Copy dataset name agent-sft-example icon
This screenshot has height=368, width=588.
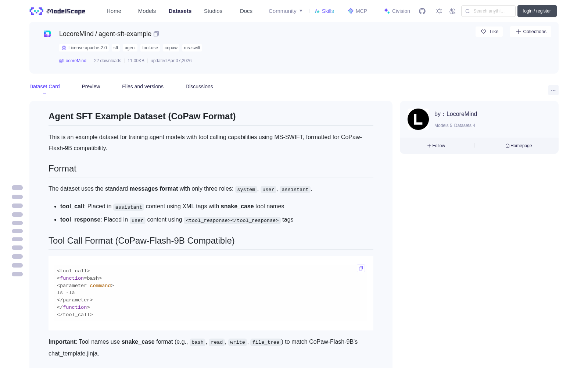(156, 34)
